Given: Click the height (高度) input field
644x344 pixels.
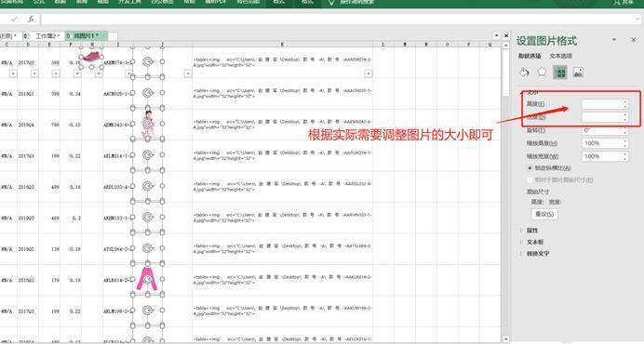Looking at the screenshot, I should point(605,104).
